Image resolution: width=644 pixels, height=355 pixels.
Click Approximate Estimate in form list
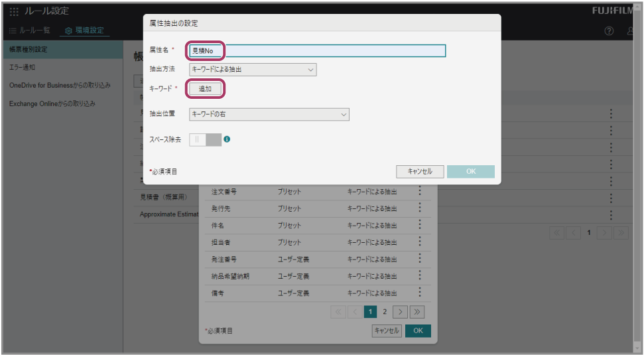pos(169,214)
